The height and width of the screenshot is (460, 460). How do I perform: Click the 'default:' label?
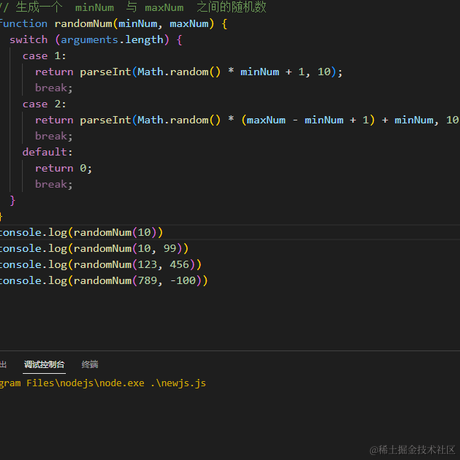tap(47, 152)
